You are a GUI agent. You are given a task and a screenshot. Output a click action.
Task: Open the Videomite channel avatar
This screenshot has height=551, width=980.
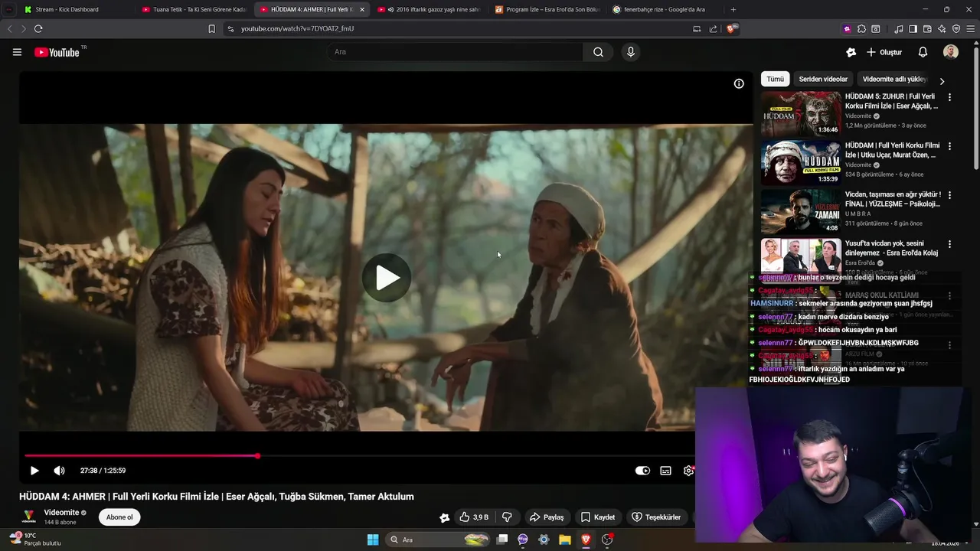(28, 517)
